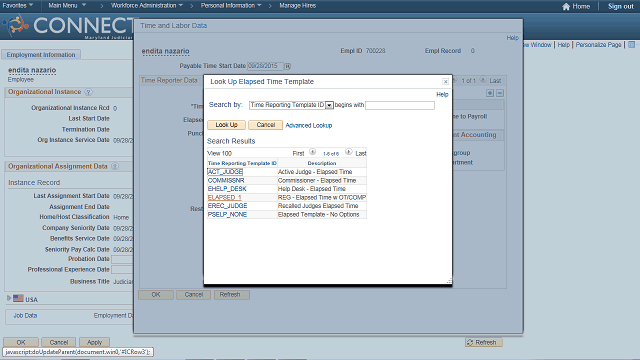Show previous row in search results
Image resolution: width=640 pixels, height=360 pixels.
pyautogui.click(x=313, y=152)
